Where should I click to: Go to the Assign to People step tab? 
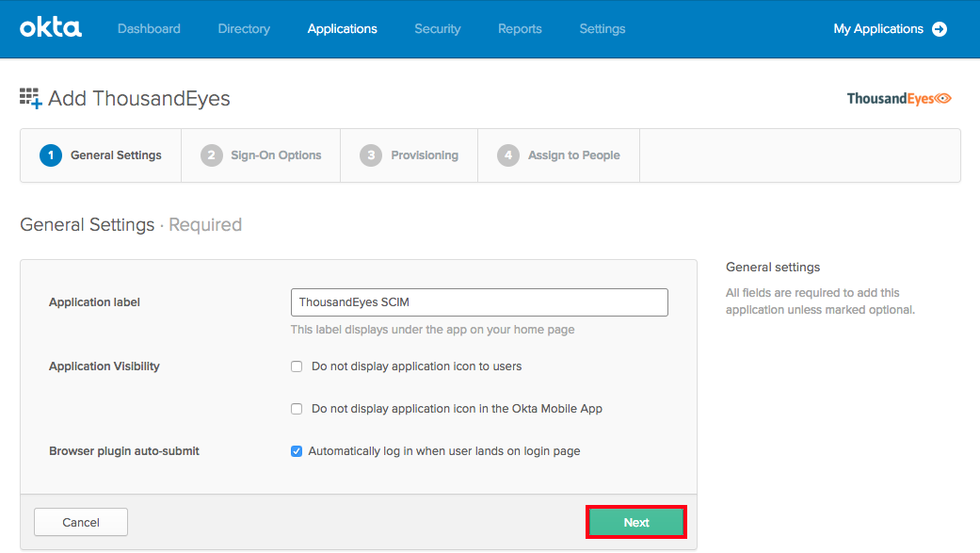[x=559, y=155]
